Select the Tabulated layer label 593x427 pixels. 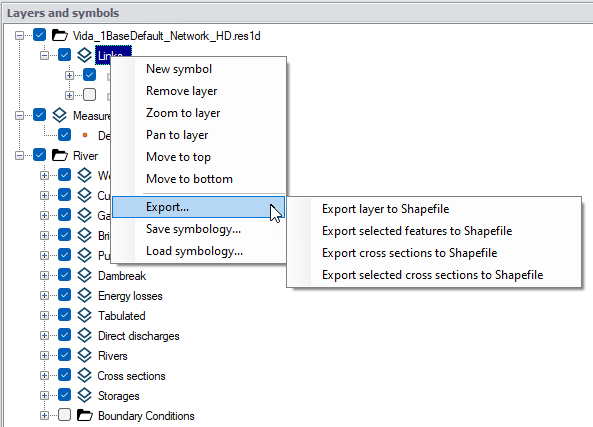point(122,316)
